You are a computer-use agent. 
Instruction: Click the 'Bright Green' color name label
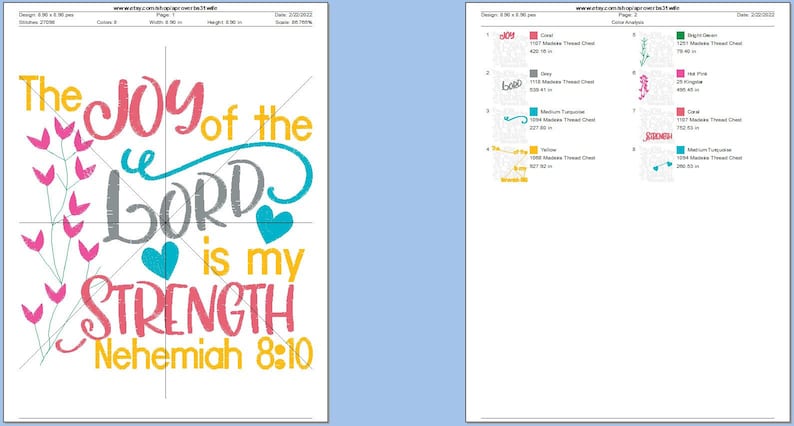click(702, 35)
